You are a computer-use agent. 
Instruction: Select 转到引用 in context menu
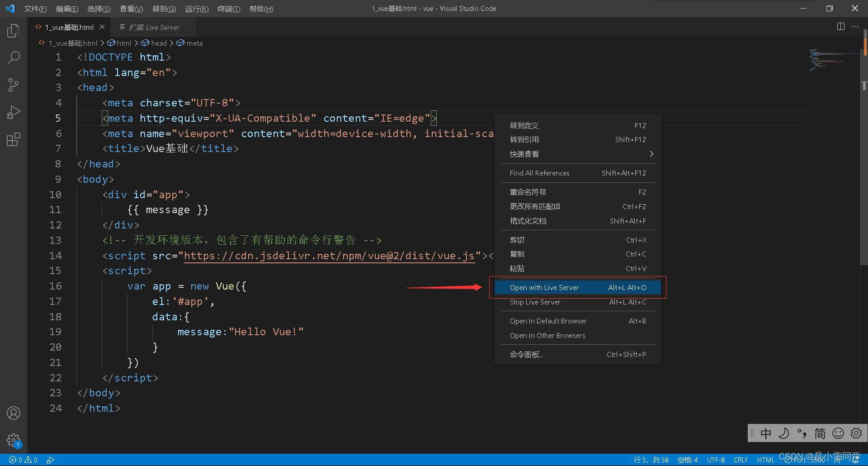(578, 139)
